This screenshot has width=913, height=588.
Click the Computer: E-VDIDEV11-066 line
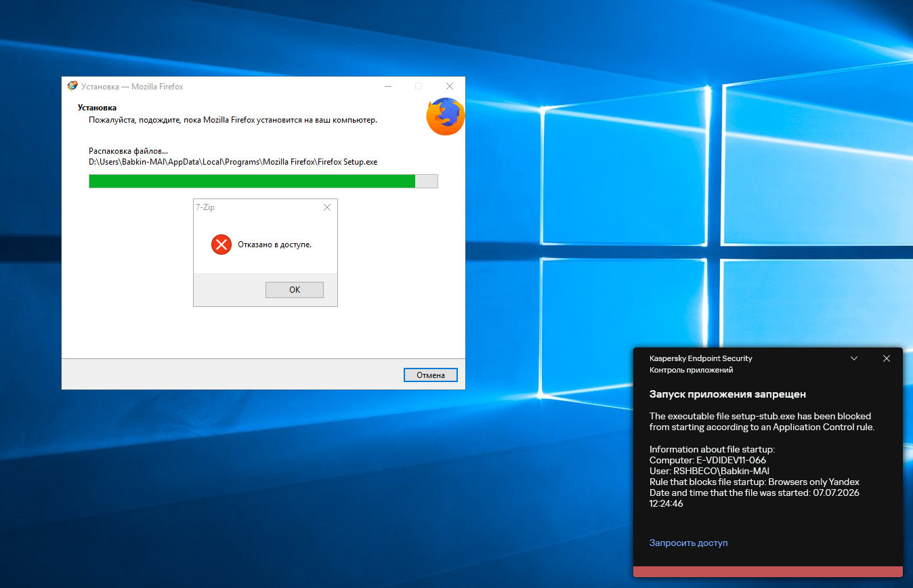pyautogui.click(x=708, y=460)
